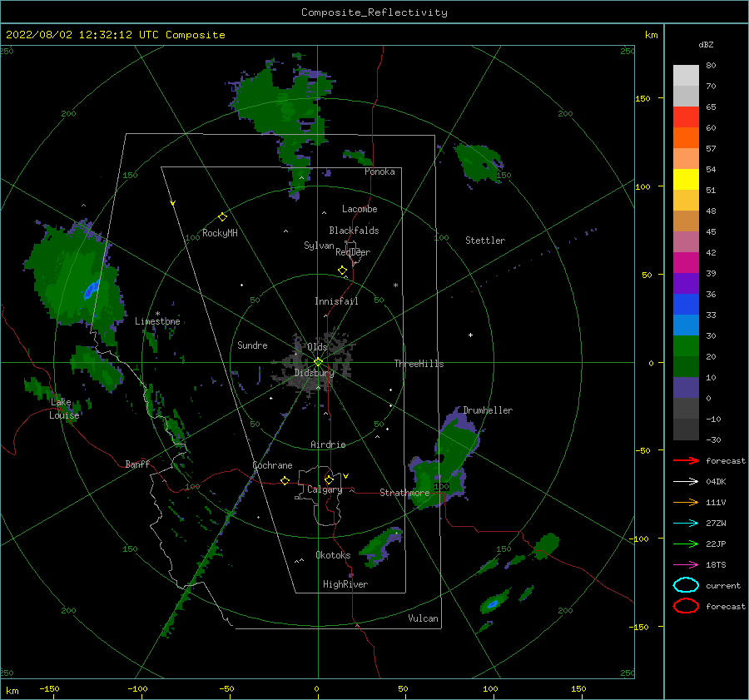Click the Didsbury label
This screenshot has width=749, height=700.
pos(314,373)
